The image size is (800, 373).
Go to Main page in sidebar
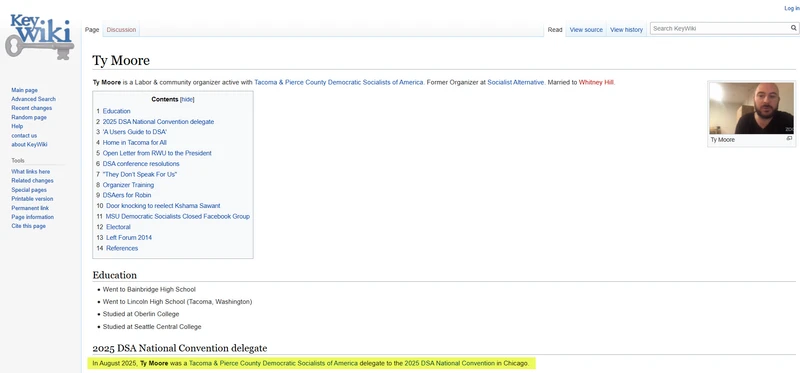pos(24,90)
